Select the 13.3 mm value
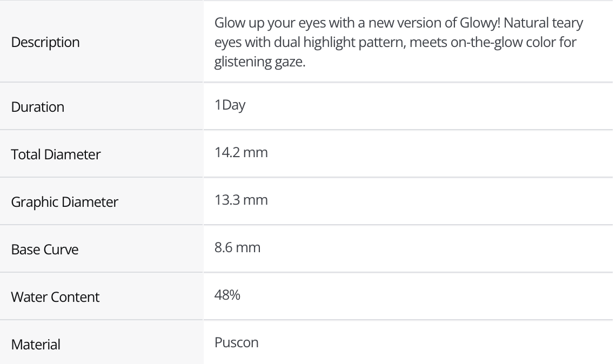 (241, 200)
